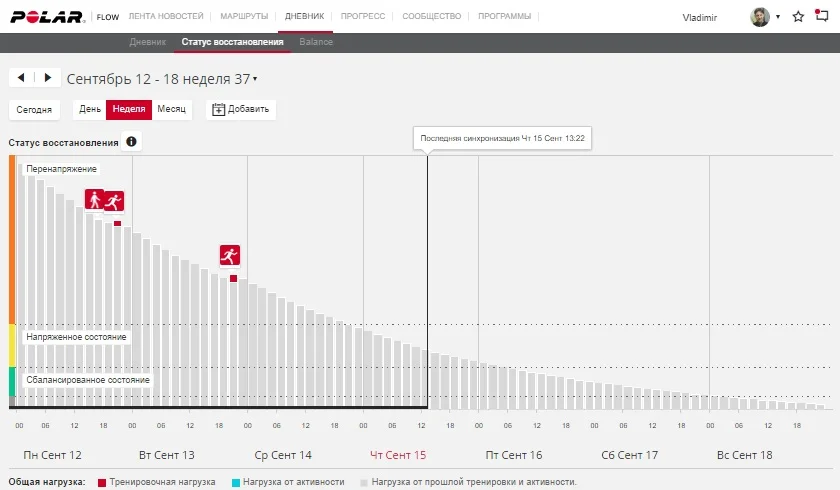Click the calendar icon on Добавить button
Screen dimensions: 840x490
click(218, 109)
